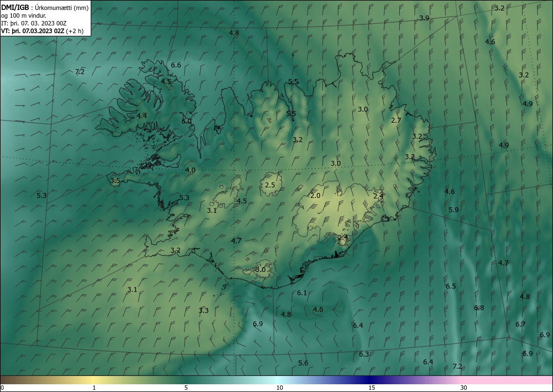The width and height of the screenshot is (553, 392).
Task: Click the 6.6 value north of Westfjords
Action: [176, 65]
